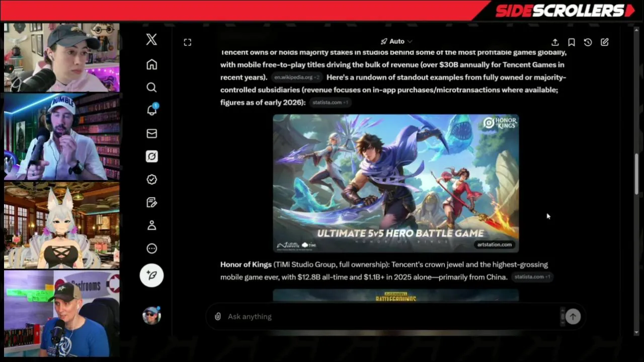Click the page vertical scrollbar thumb
The image size is (644, 362).
click(x=637, y=173)
